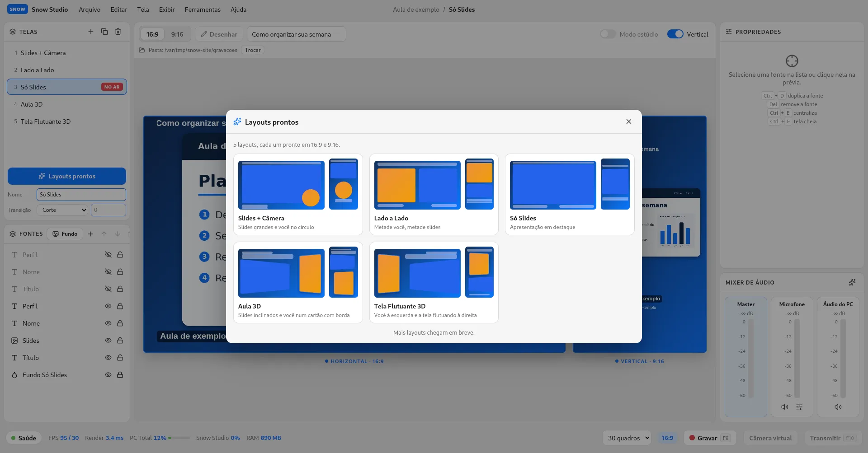Click the folder icon beside Pasta path
Screen dimensions: 868x453
tap(142, 50)
